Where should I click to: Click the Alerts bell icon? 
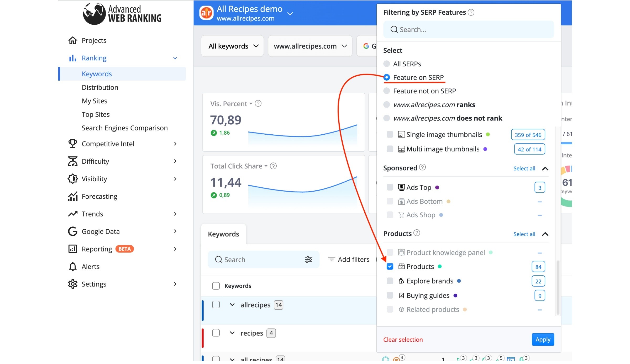pyautogui.click(x=73, y=267)
